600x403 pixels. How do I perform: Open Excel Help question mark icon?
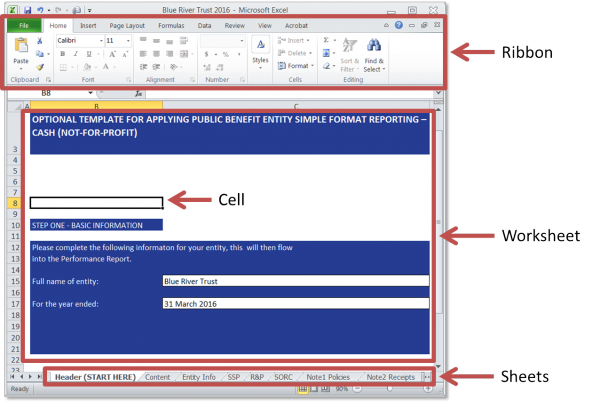coord(399,25)
